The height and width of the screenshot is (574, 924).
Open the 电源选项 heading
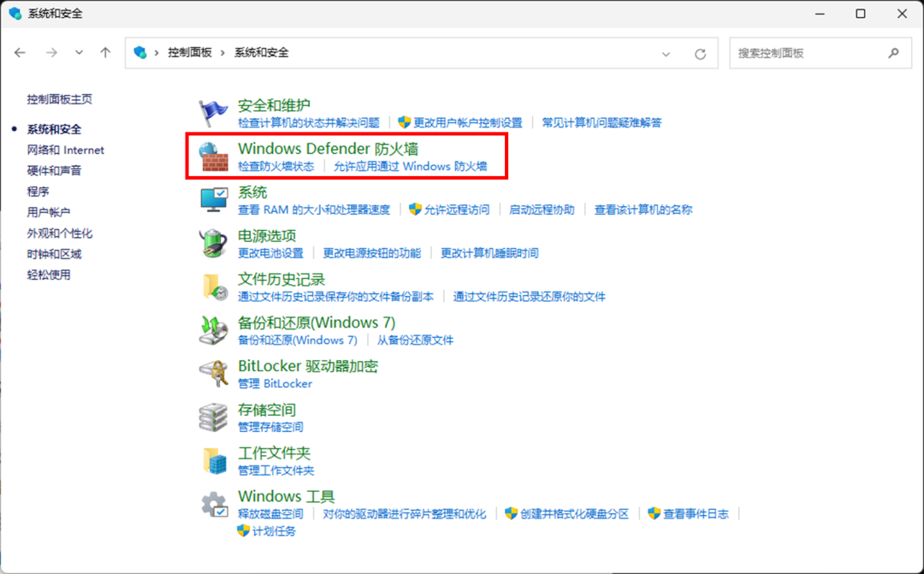(267, 236)
